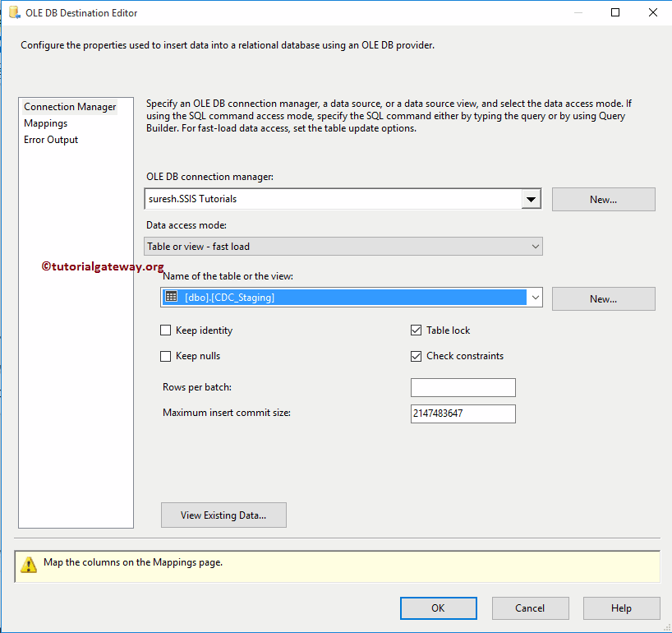Image resolution: width=672 pixels, height=633 pixels.
Task: Open the Error Output page
Action: click(x=51, y=140)
